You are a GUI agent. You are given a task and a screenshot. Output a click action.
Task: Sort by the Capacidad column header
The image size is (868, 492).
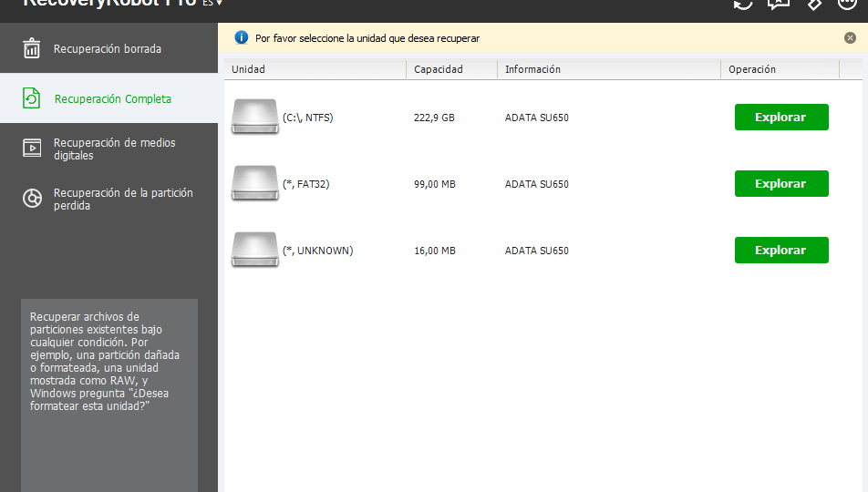451,69
